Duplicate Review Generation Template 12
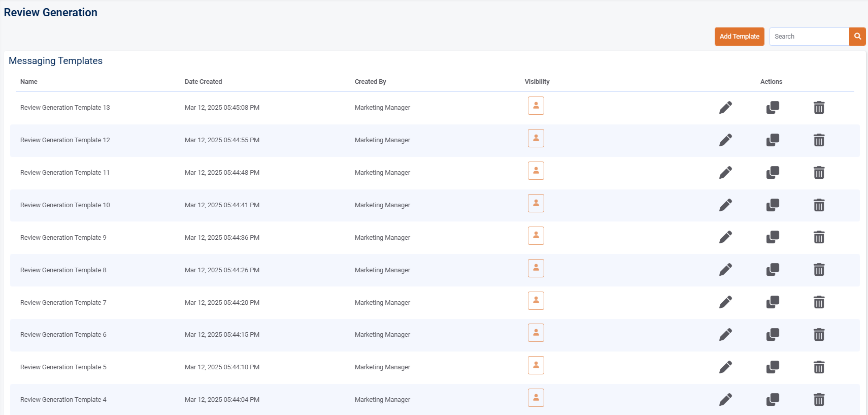This screenshot has height=415, width=868. [772, 140]
